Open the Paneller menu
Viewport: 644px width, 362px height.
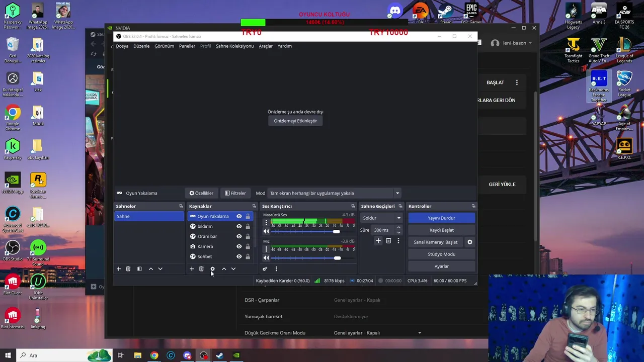pos(187,46)
